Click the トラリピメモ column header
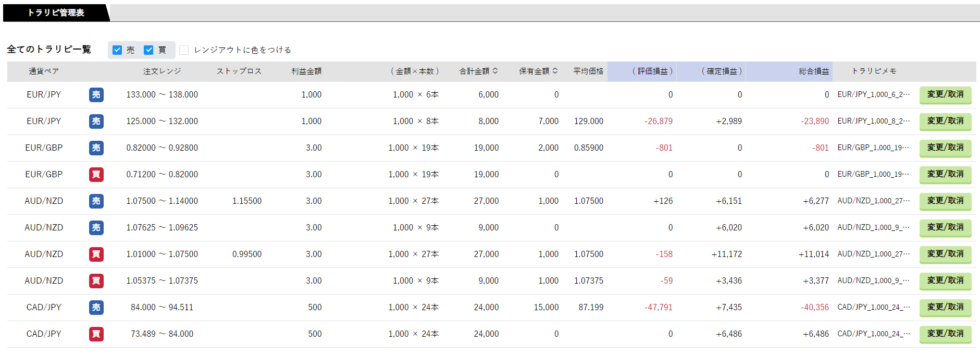Screen dimensions: 980x354 [874, 71]
